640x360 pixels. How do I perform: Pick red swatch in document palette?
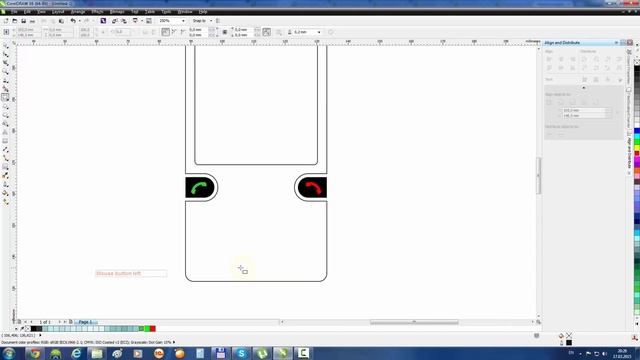point(153,329)
